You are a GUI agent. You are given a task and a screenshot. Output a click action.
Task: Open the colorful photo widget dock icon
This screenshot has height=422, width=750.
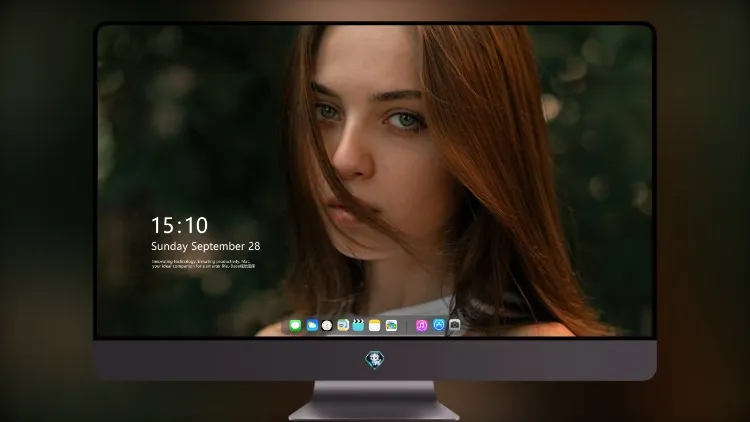point(391,325)
